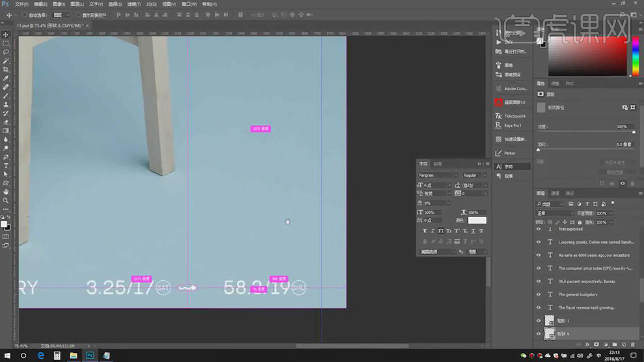Image resolution: width=644 pixels, height=362 pixels.
Task: Select the Clone Stamp tool
Action: point(6,105)
